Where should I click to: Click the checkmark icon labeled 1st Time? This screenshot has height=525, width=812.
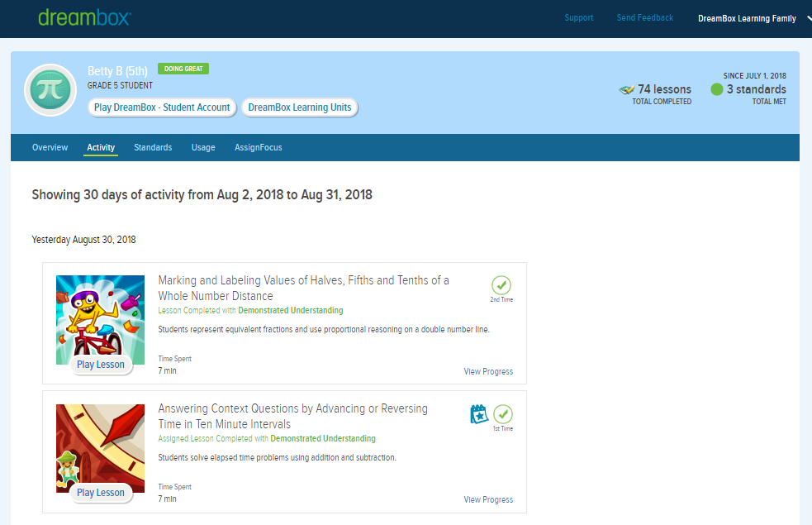502,413
